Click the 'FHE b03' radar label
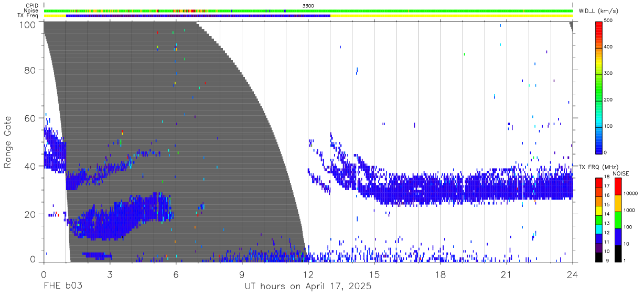Viewport: 644px width, 297px height. [x=62, y=287]
